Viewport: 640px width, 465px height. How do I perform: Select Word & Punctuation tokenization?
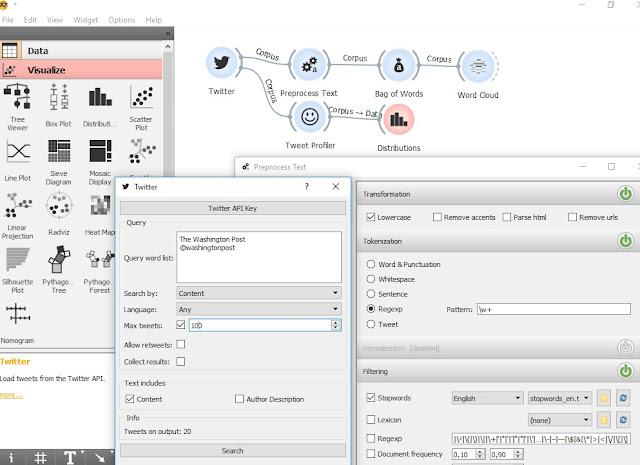pos(371,264)
